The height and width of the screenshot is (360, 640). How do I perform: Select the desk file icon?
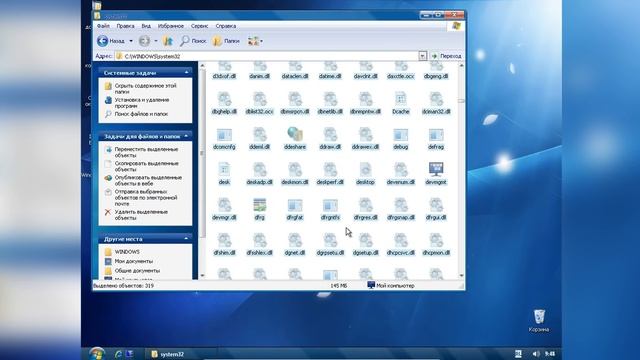click(x=224, y=169)
